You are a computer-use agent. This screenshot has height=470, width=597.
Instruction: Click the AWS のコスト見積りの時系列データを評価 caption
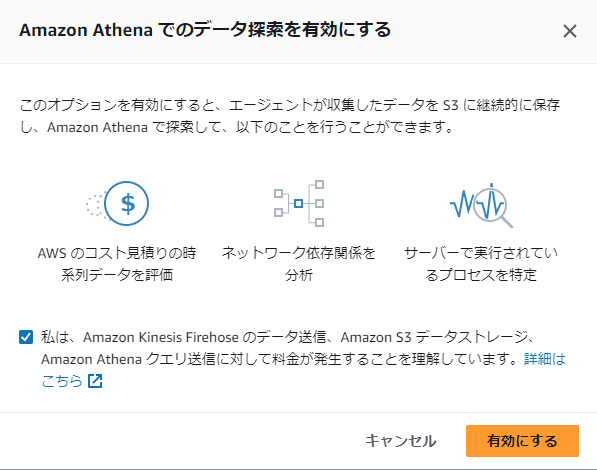[117, 264]
